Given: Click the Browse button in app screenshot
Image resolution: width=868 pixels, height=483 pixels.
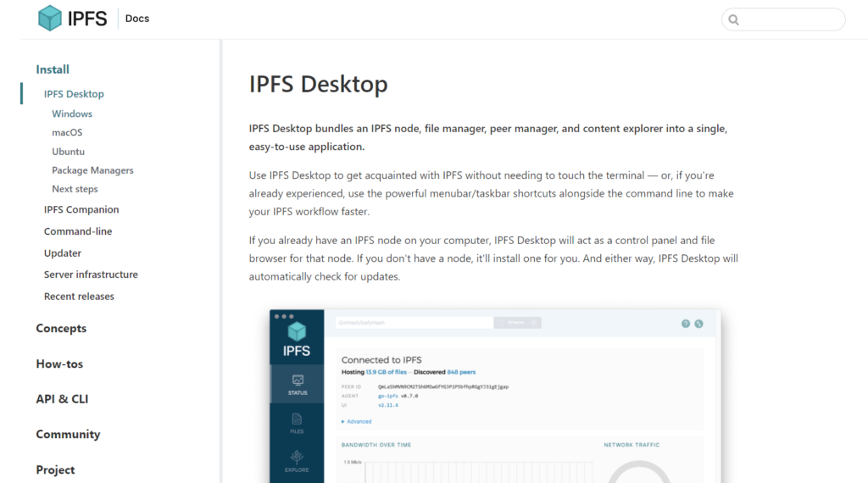Looking at the screenshot, I should (517, 323).
